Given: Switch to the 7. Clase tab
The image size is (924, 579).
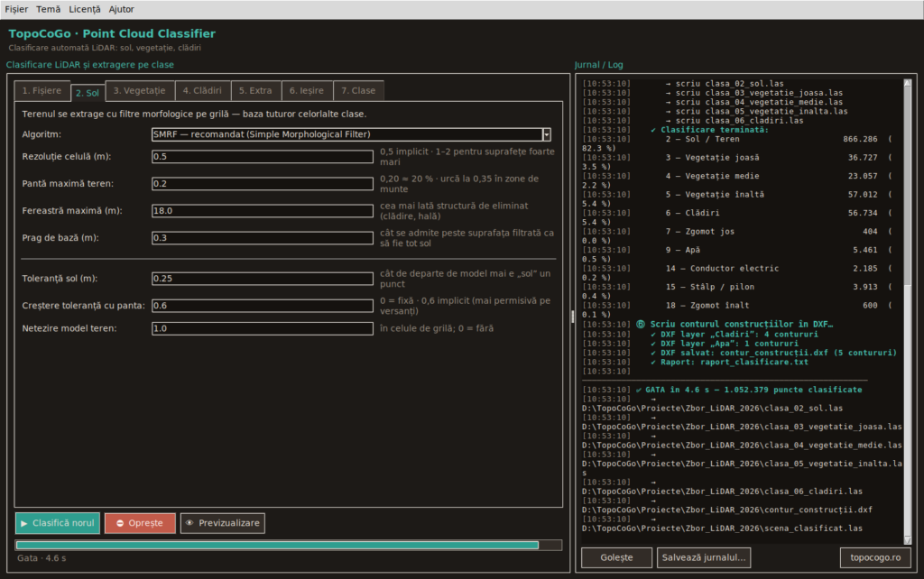Looking at the screenshot, I should pos(358,91).
